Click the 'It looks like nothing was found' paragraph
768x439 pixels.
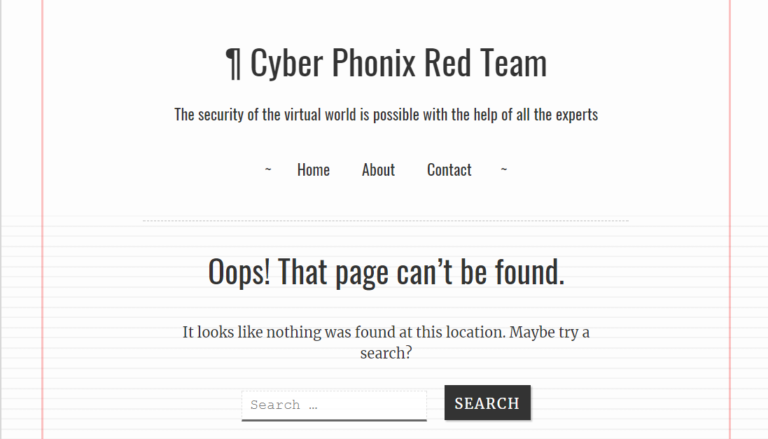pos(386,342)
